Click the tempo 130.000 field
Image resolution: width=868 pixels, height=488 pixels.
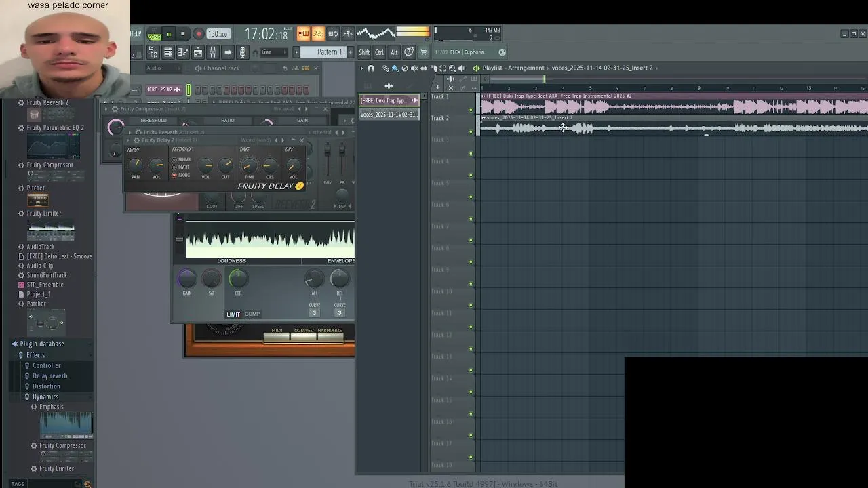click(218, 34)
